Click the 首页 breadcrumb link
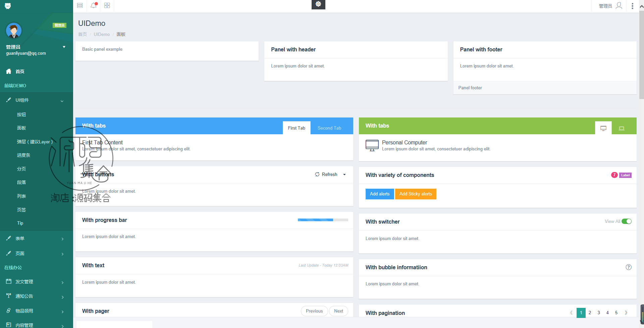 pyautogui.click(x=83, y=34)
